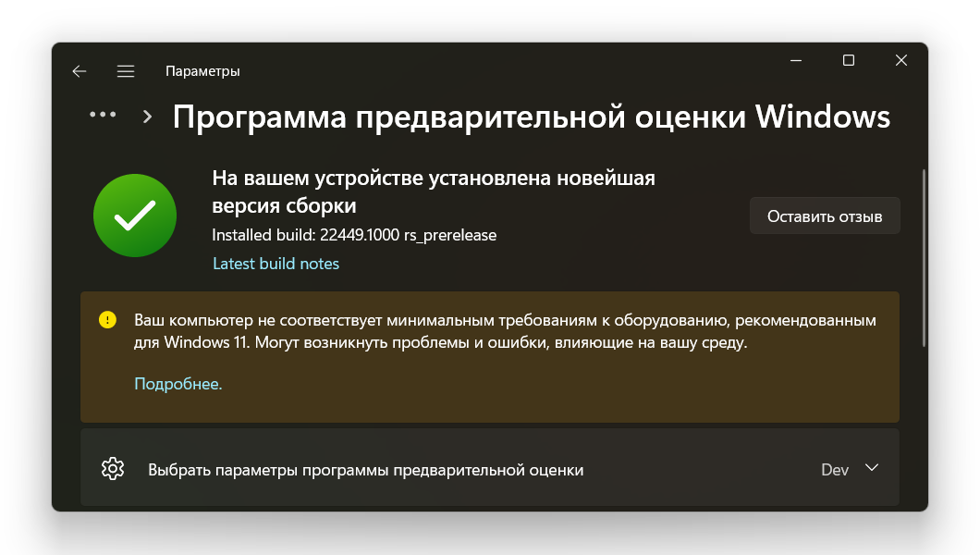This screenshot has height=555, width=980.
Task: Click the green checkmark status icon
Action: point(135,216)
